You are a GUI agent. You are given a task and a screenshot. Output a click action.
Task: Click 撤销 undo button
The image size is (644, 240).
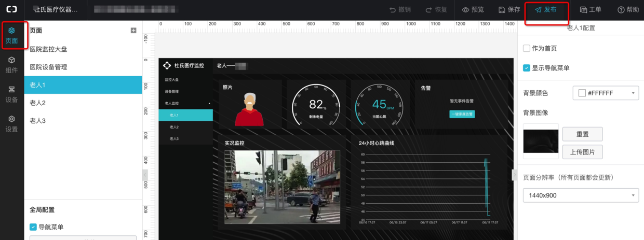[x=400, y=10]
